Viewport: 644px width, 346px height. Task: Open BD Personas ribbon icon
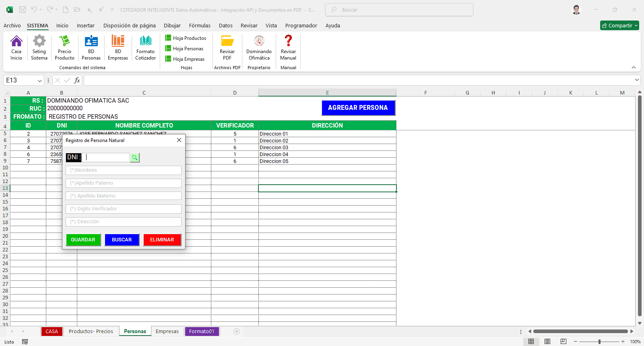pyautogui.click(x=91, y=47)
